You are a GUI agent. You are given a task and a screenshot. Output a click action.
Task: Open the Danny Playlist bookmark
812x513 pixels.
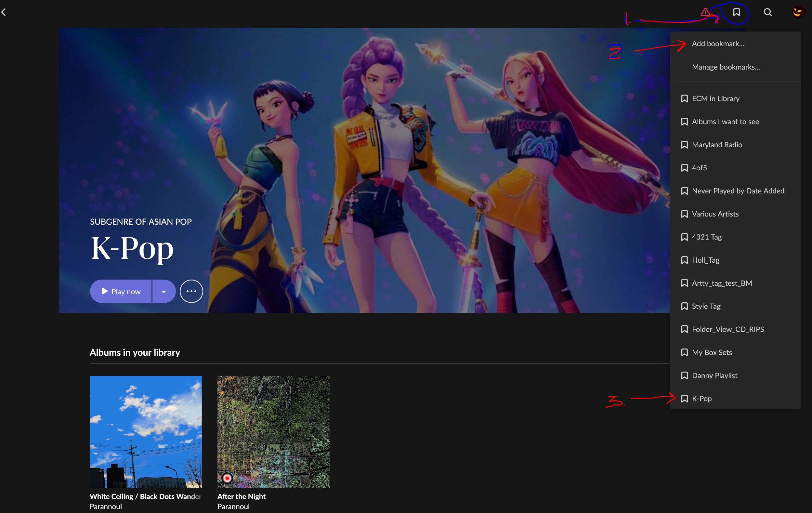714,375
